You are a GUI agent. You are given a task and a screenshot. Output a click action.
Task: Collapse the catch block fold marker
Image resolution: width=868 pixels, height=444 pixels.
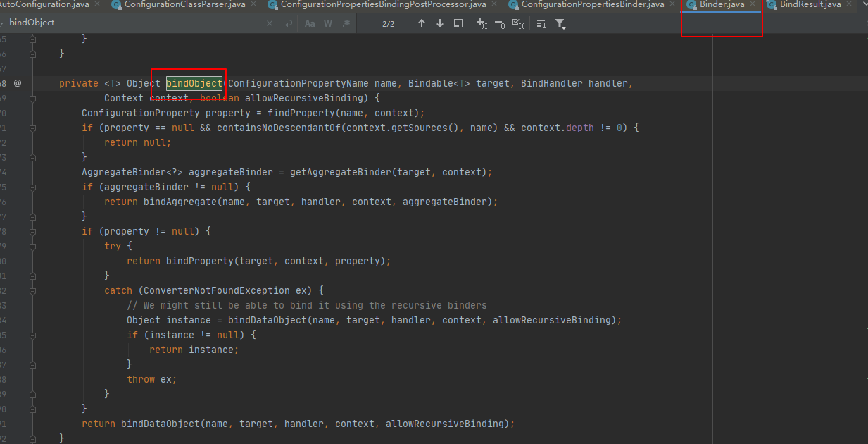[32, 290]
